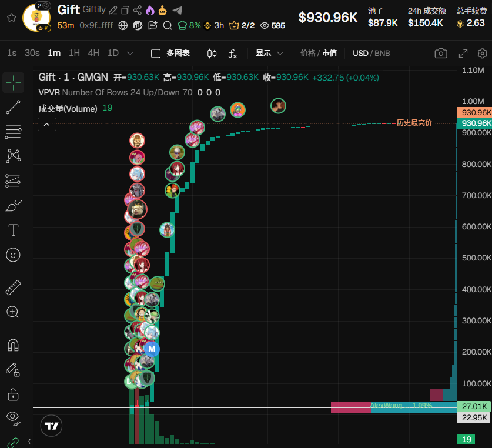Screen dimensions: 492x448
Task: Copy contract address 0x9f...ffff
Action: pos(96,25)
